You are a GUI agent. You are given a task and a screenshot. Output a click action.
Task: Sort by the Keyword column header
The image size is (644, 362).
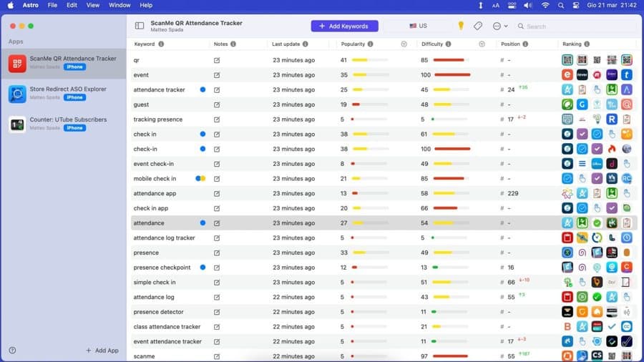click(144, 44)
